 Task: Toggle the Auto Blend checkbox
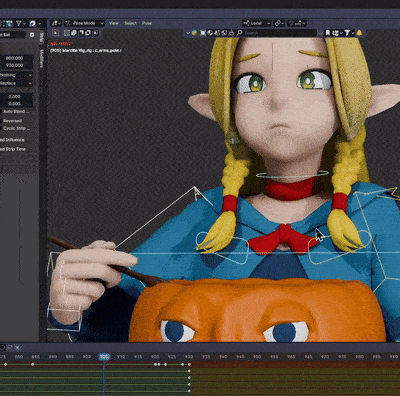coord(1,111)
